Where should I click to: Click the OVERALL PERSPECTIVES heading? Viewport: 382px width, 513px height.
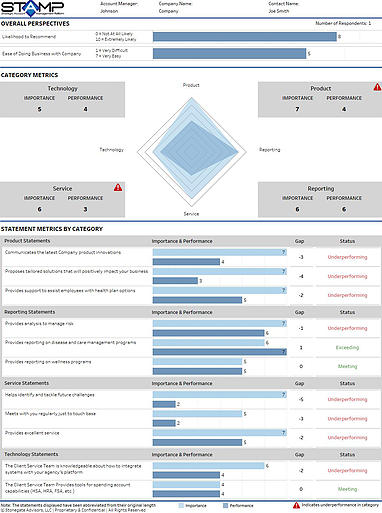tap(35, 24)
